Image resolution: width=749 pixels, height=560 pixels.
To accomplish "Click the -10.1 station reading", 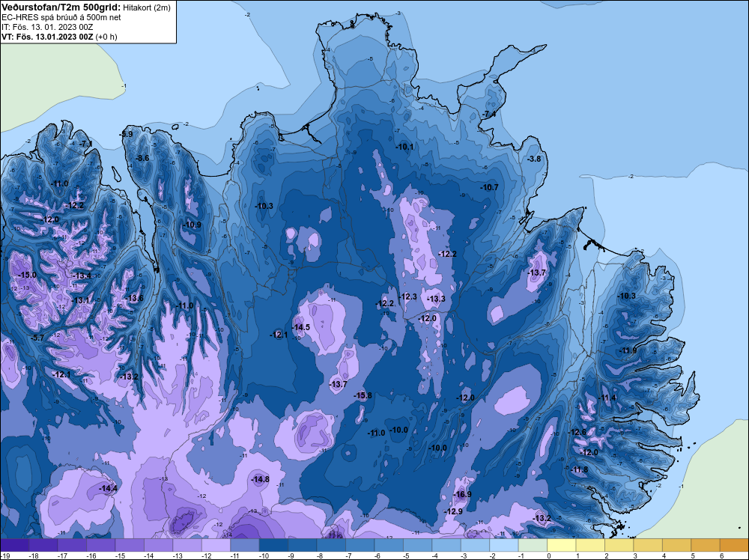I will 404,147.
